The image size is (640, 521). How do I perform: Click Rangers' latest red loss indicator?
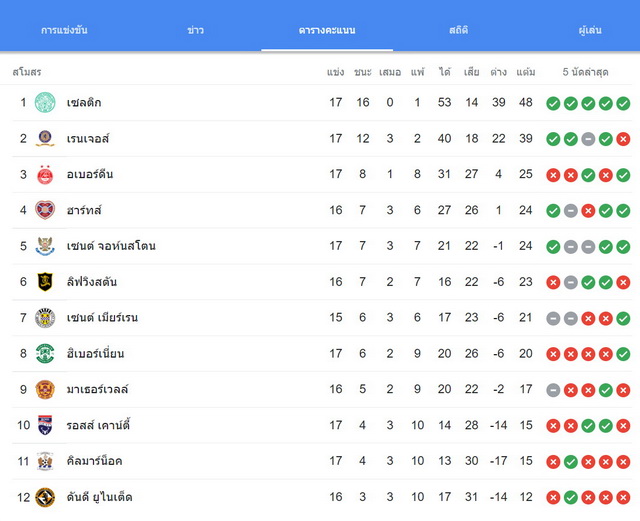click(623, 139)
